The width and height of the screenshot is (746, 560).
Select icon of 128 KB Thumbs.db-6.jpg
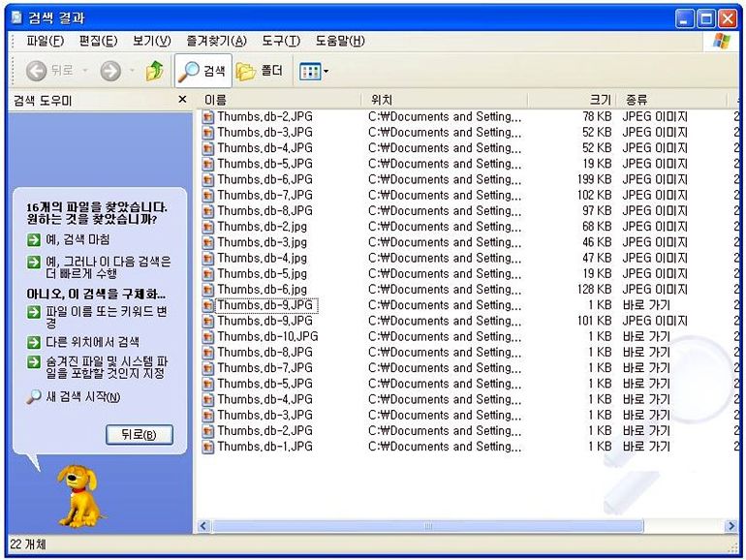pos(207,290)
